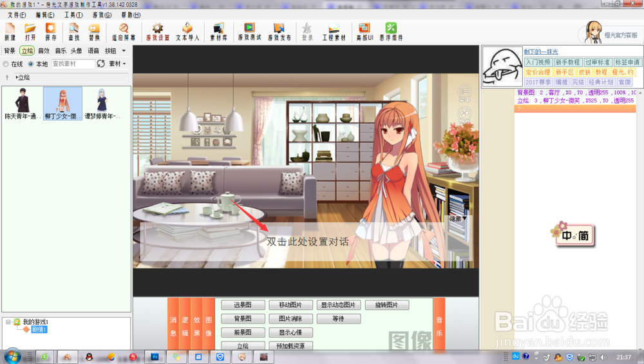This screenshot has height=364, width=644.
Task: Click the volume icon in system tray
Action: [603, 357]
